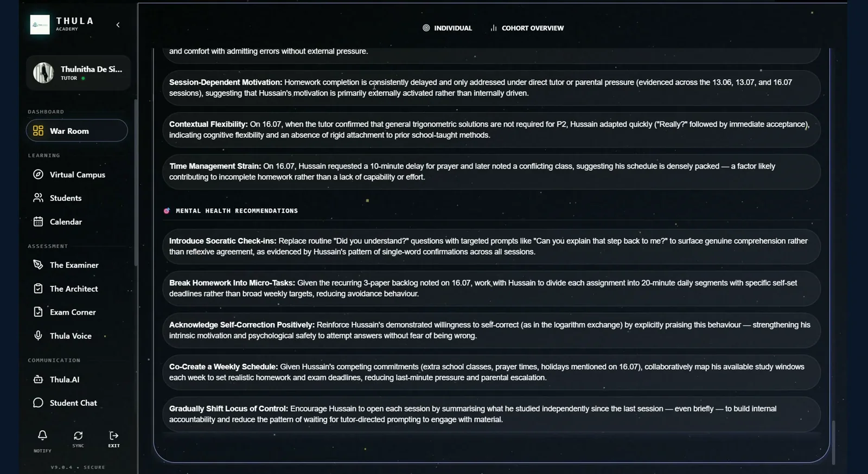Screen dimensions: 868x474
Task: Click the Sync refresh icon
Action: pos(78,435)
